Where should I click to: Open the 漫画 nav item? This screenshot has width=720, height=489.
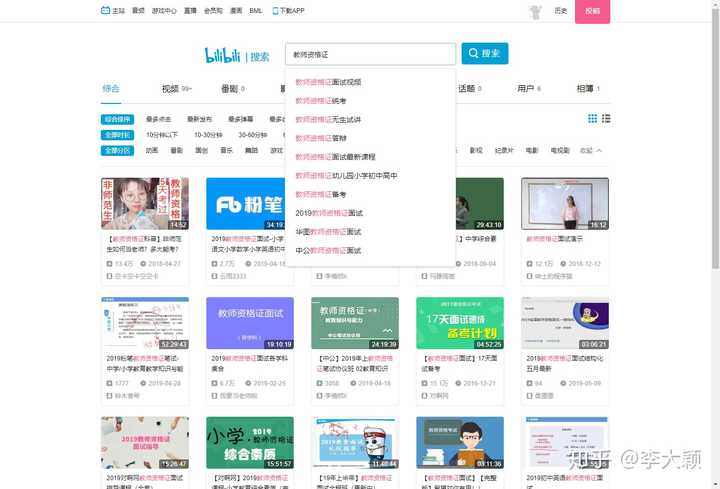click(236, 10)
